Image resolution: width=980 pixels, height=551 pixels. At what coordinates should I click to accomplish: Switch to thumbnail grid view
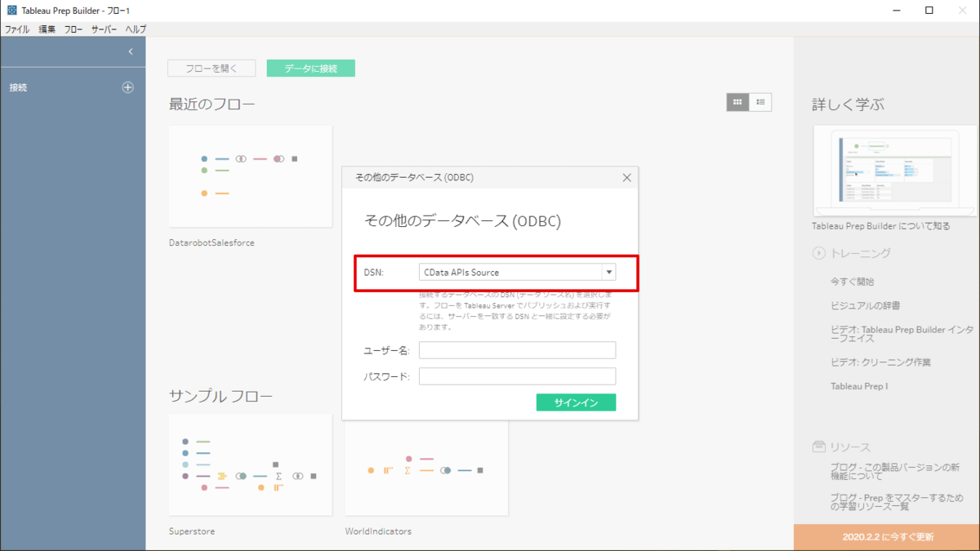click(x=737, y=102)
